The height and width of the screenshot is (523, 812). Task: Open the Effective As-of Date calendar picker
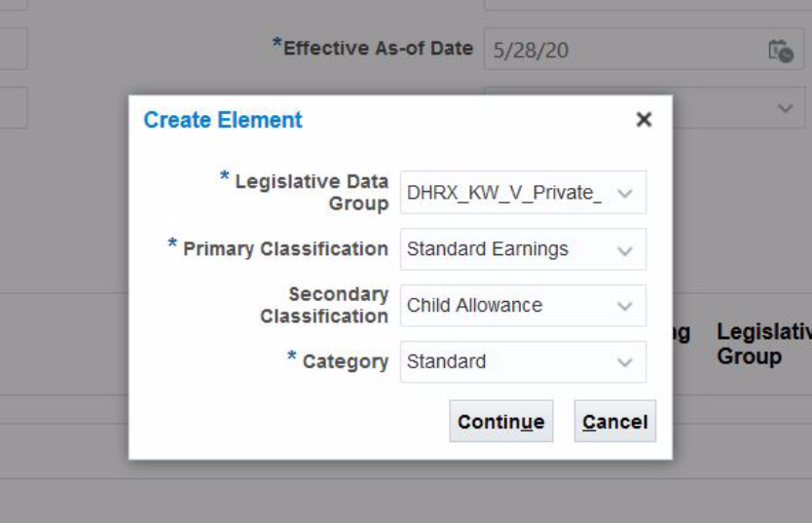[x=780, y=51]
